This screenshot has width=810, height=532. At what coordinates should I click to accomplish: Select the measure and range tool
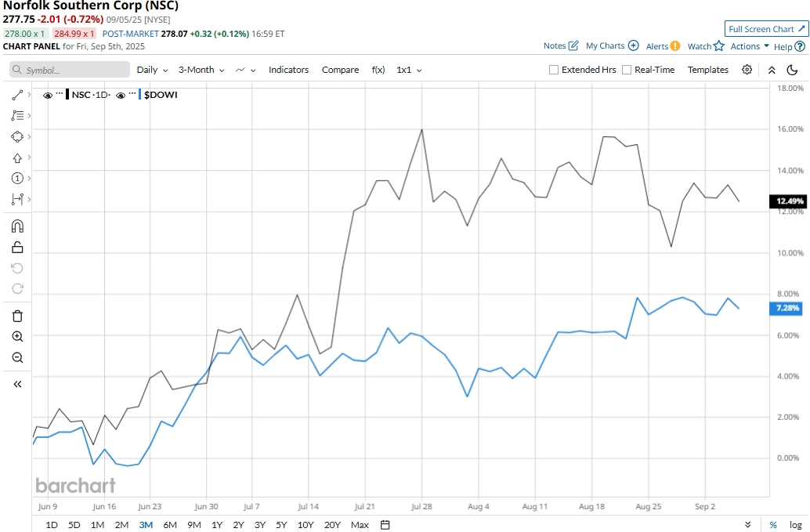tap(17, 199)
